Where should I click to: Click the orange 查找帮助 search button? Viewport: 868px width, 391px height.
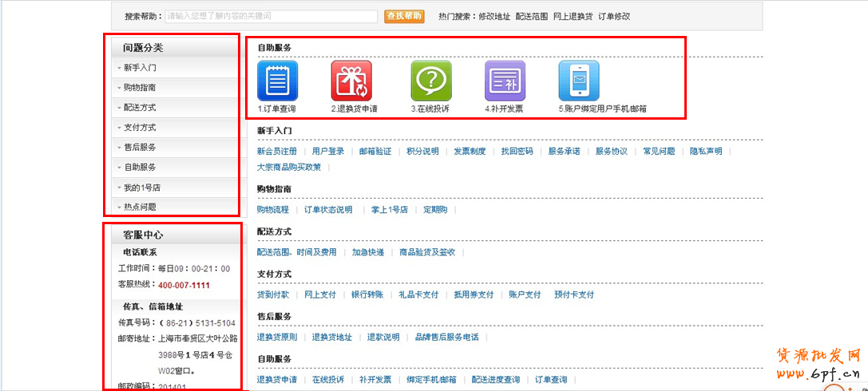click(405, 16)
